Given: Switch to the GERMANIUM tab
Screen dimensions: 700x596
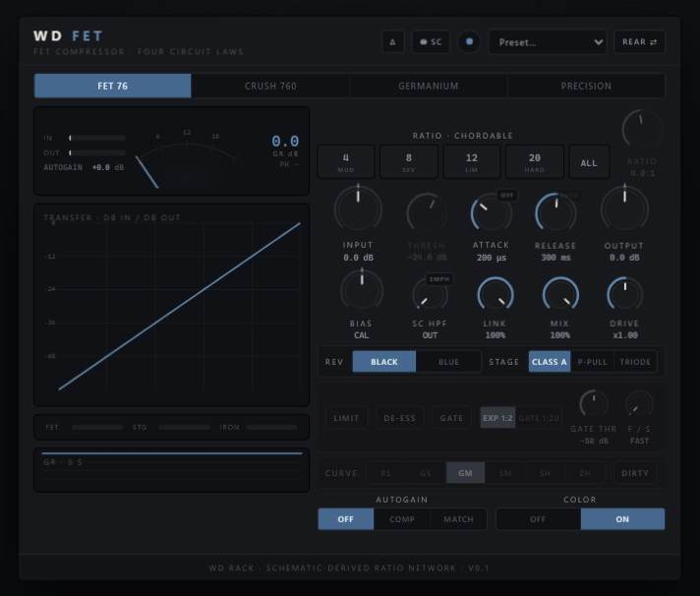Looking at the screenshot, I should (x=429, y=86).
